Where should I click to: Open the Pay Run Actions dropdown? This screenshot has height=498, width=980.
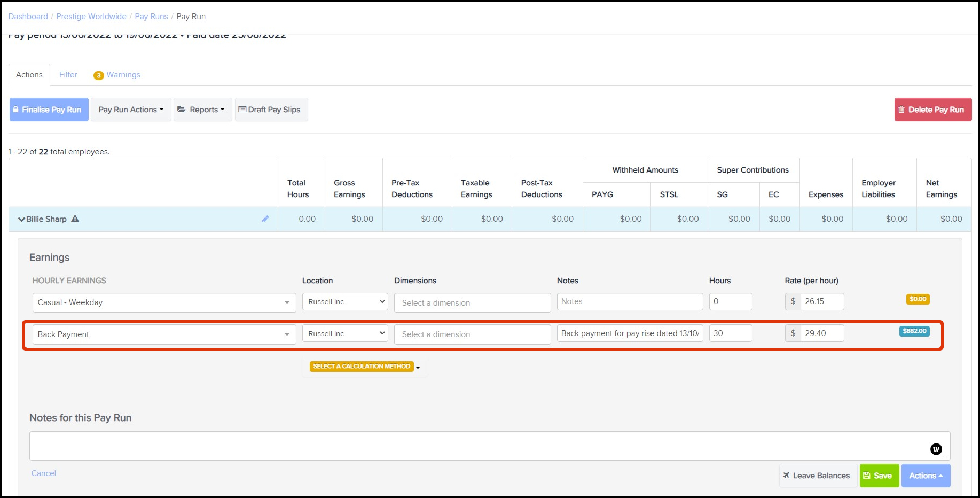pos(131,110)
